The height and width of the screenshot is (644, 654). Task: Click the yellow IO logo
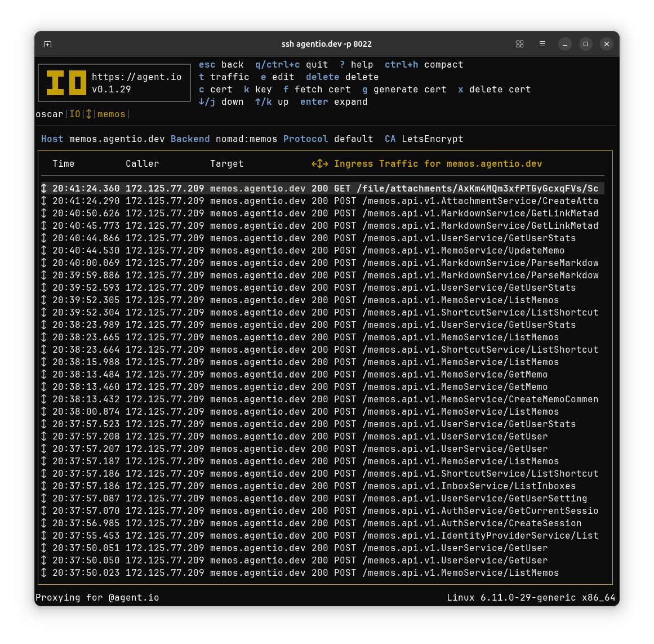66,83
